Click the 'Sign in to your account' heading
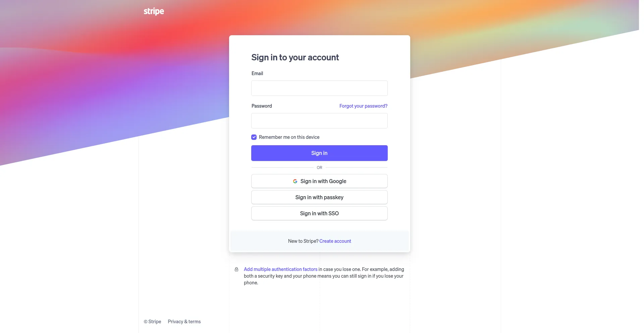 point(295,57)
